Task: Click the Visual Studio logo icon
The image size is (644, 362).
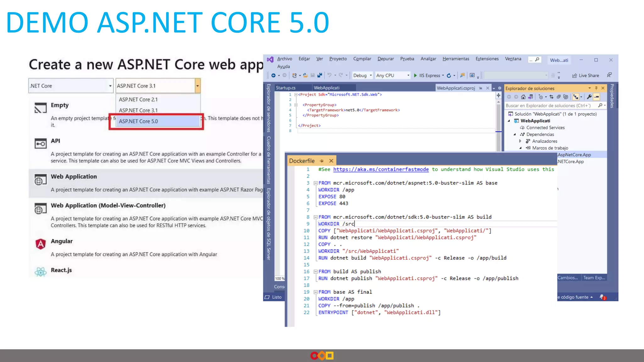Action: 270,59
